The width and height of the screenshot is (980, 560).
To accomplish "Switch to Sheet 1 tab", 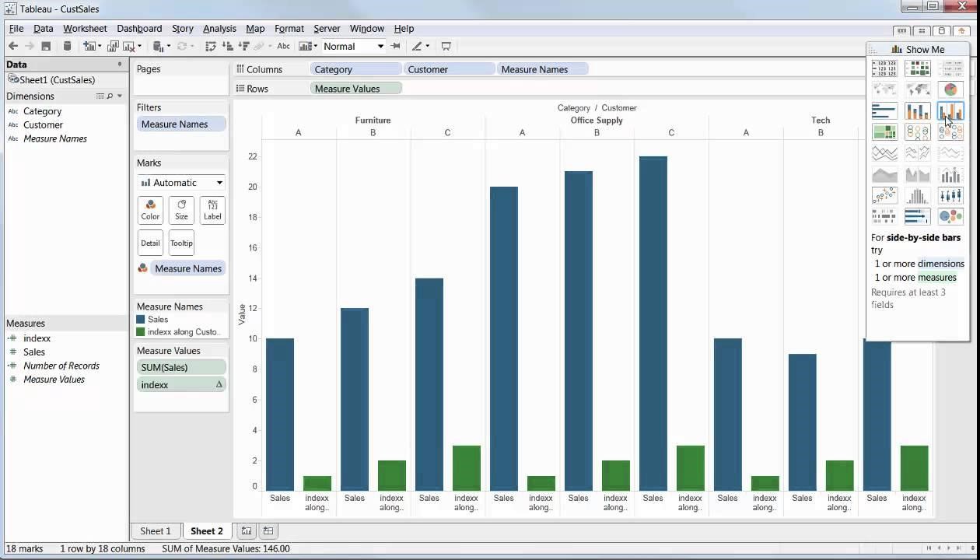I will point(156,531).
